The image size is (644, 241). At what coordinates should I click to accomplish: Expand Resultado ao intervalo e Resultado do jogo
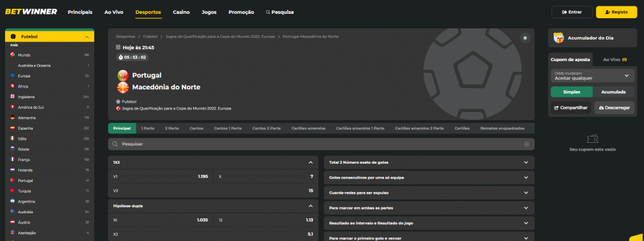[429, 223]
